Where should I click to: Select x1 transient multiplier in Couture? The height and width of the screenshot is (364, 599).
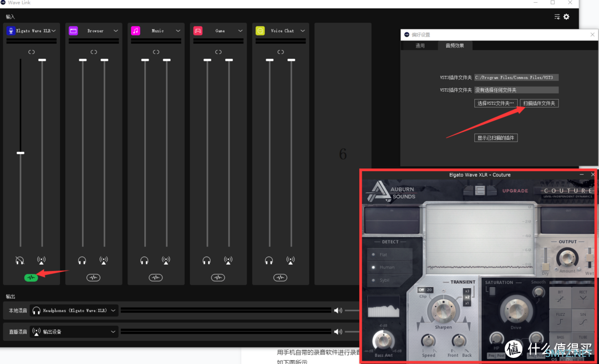click(467, 304)
